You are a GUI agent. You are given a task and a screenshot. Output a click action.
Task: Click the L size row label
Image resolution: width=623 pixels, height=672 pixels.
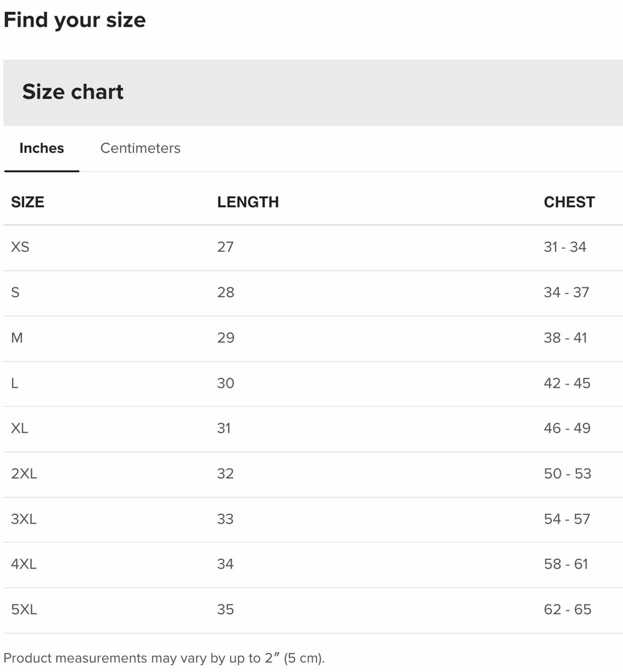coord(15,383)
